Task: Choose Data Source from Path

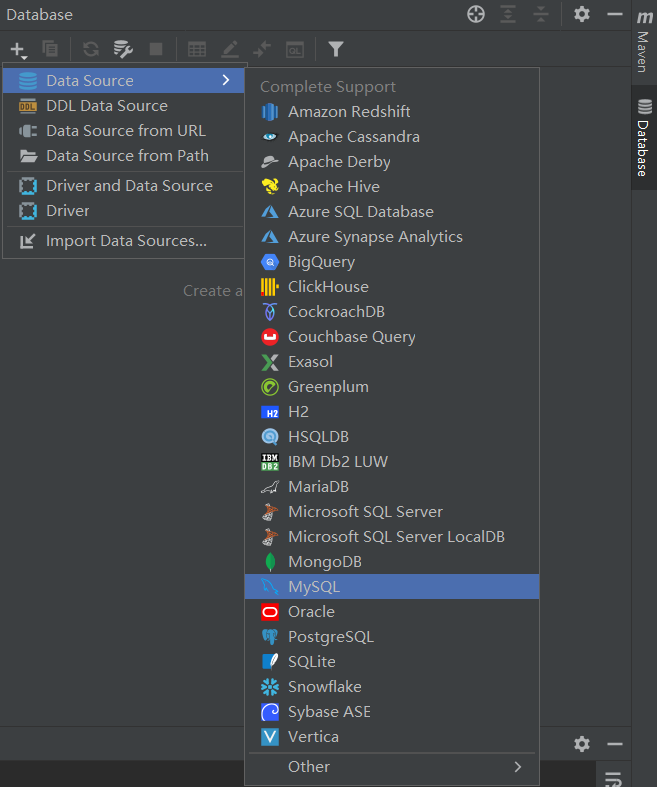Action: tap(123, 156)
